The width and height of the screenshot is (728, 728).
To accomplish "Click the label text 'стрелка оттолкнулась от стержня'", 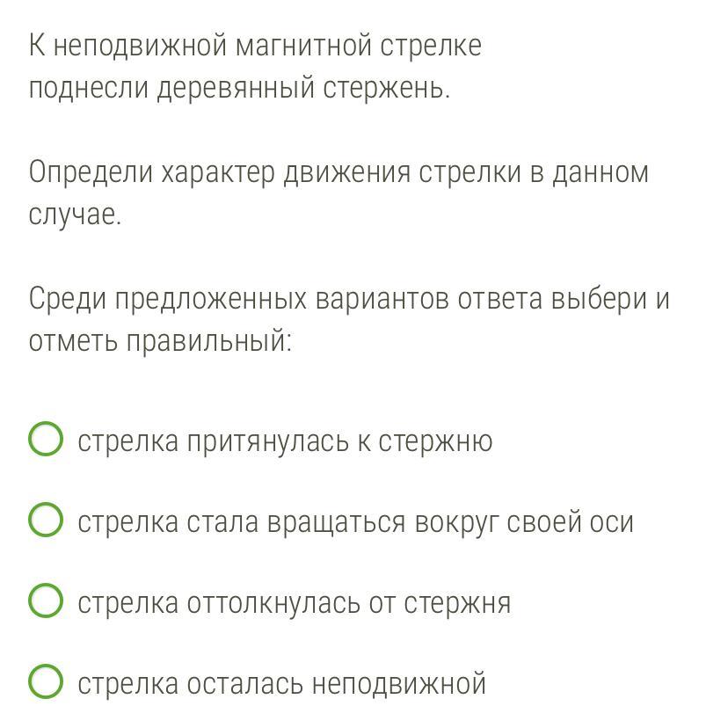I will 295,602.
